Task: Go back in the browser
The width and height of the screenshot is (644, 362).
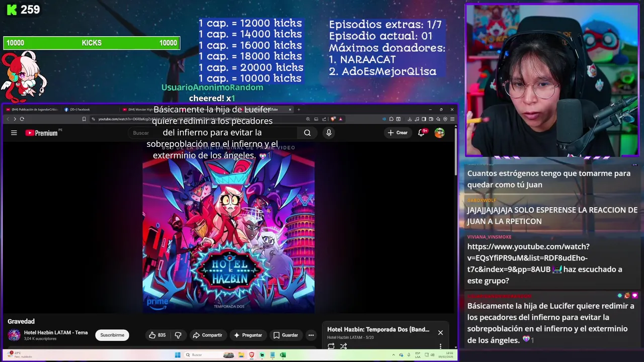Action: [x=8, y=119]
